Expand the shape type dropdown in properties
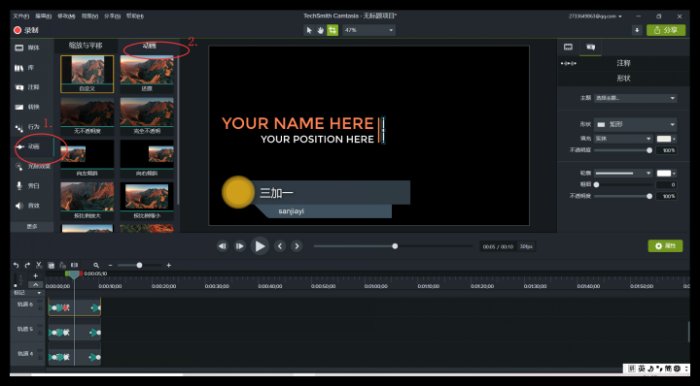The height and width of the screenshot is (386, 700). pos(635,125)
